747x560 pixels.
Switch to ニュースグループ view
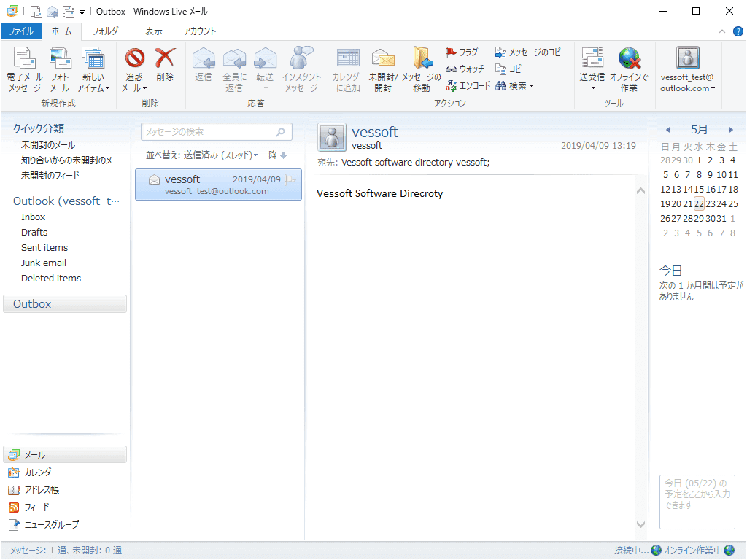click(44, 525)
